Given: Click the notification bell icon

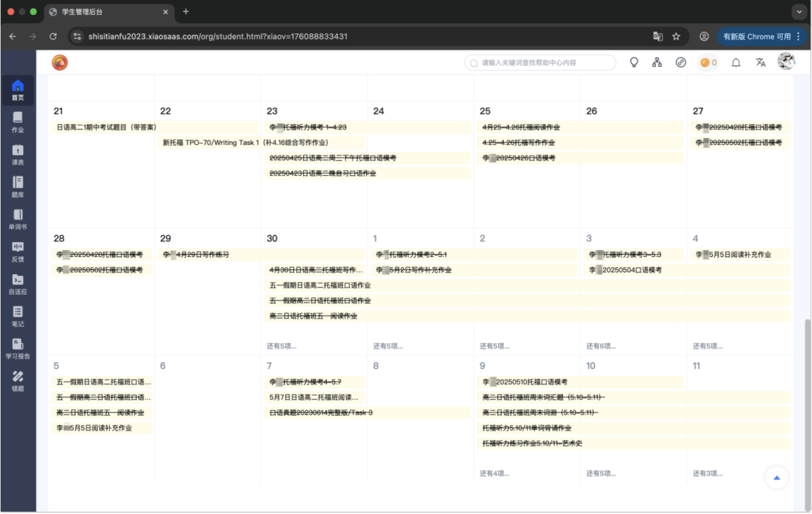Looking at the screenshot, I should click(736, 63).
